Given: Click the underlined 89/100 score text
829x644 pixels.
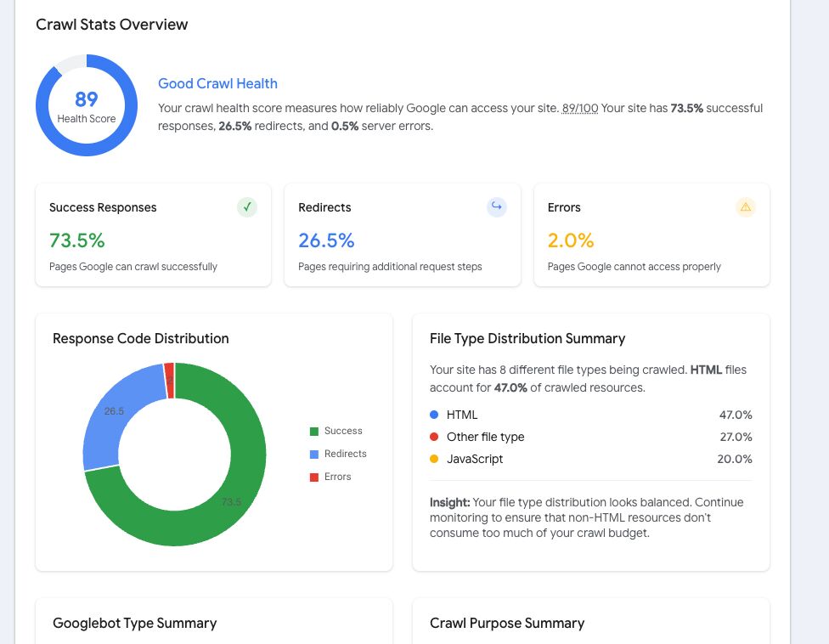Looking at the screenshot, I should pos(579,108).
